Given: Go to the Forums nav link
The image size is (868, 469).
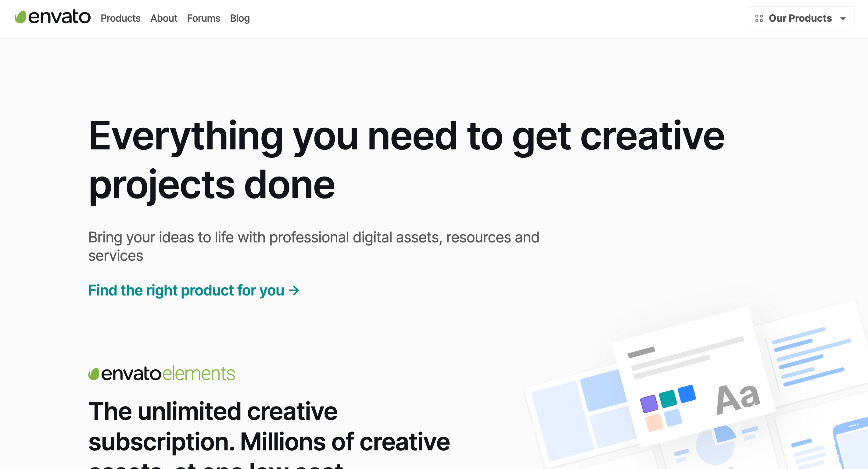Looking at the screenshot, I should (203, 18).
